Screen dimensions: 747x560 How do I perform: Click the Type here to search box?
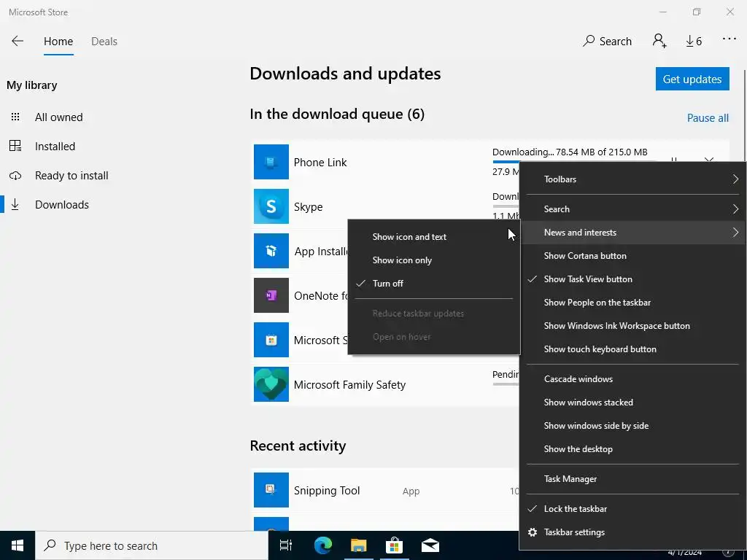pos(152,545)
